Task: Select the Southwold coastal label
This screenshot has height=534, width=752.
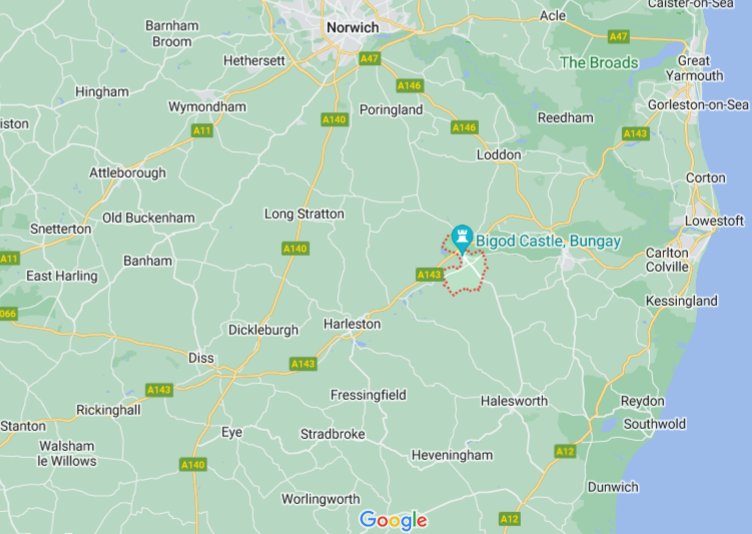Action: tap(655, 424)
